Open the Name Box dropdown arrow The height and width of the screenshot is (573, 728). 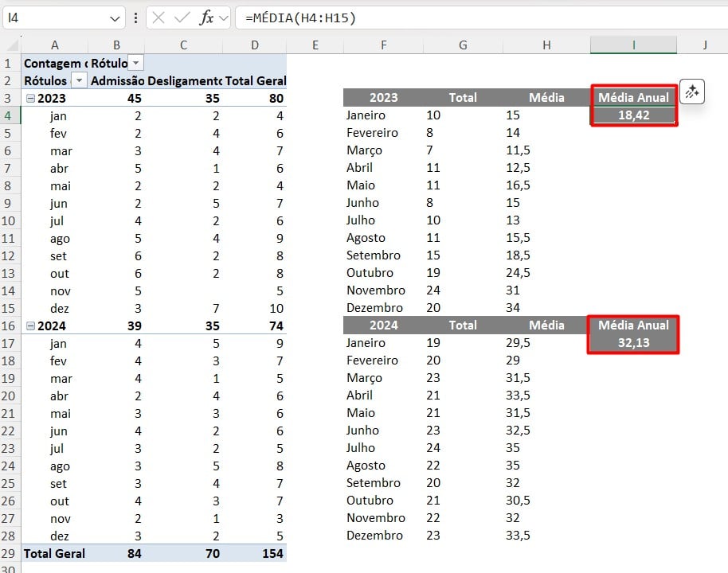[x=115, y=18]
